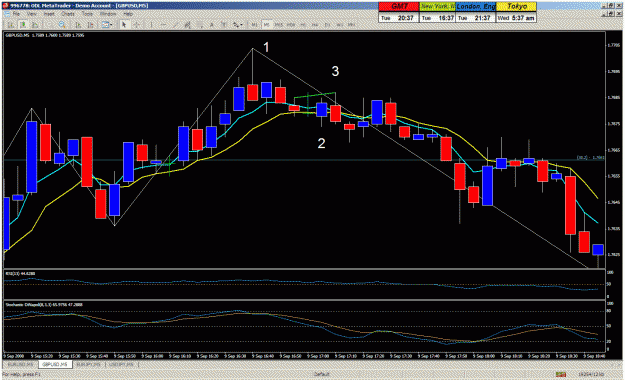Viewport: 625px width, 380px height.
Task: Switch to M5 timeframe
Action: (x=266, y=25)
